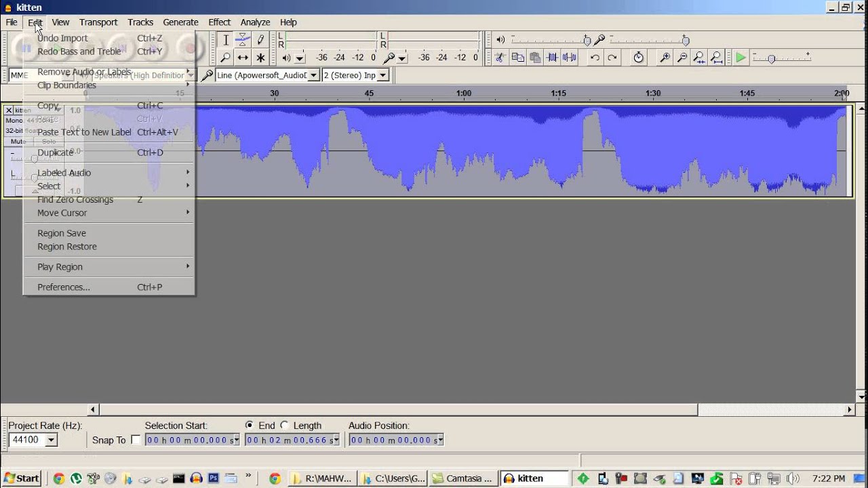Open the 2 (Stereo) input channels dropdown

pyautogui.click(x=383, y=75)
